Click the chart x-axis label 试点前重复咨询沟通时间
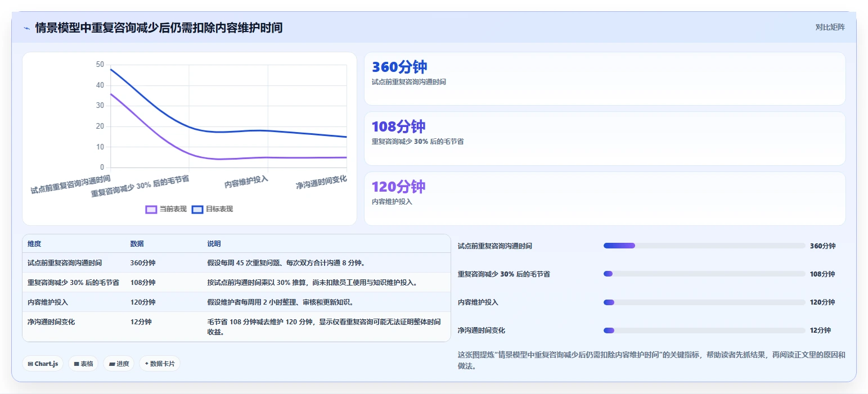This screenshot has height=394, width=868. (x=70, y=184)
